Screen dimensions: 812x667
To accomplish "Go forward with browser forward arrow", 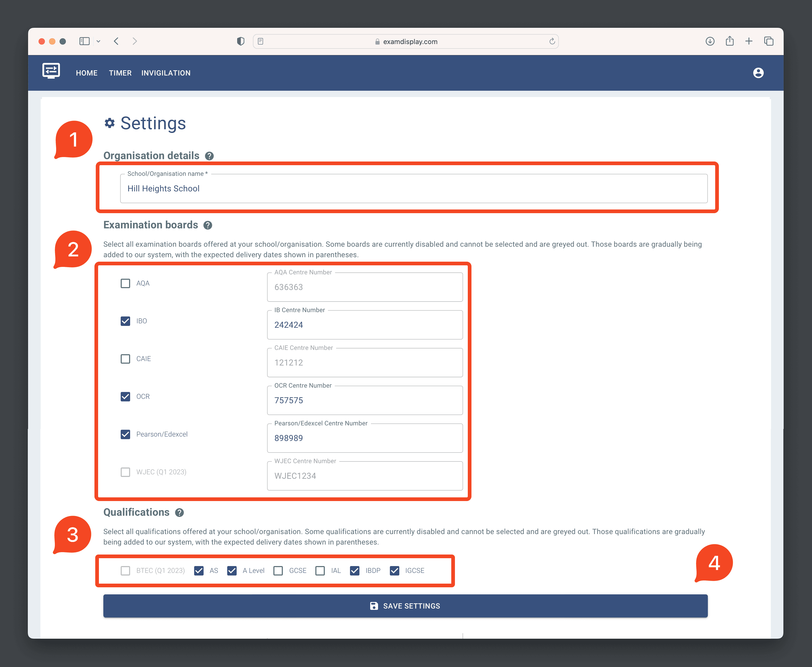I will click(135, 41).
